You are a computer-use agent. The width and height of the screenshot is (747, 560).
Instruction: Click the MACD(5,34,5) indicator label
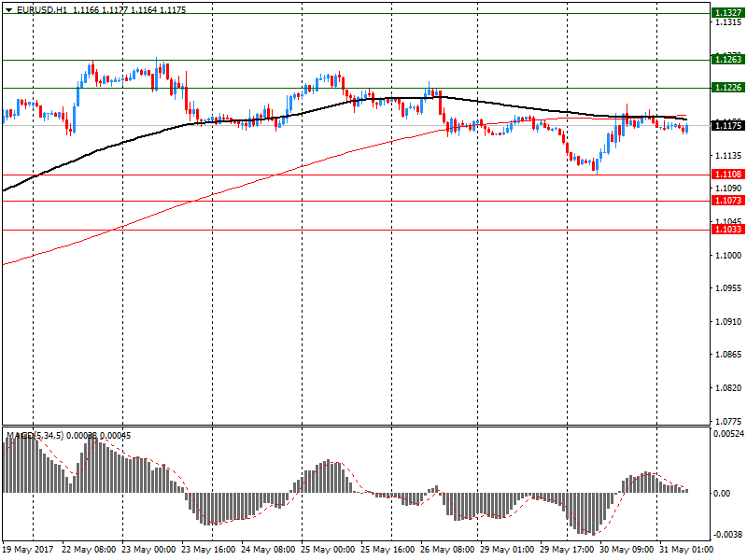click(35, 436)
